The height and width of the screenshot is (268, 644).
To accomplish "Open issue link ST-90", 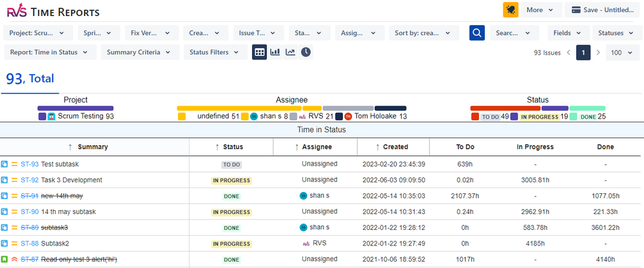I will (30, 212).
